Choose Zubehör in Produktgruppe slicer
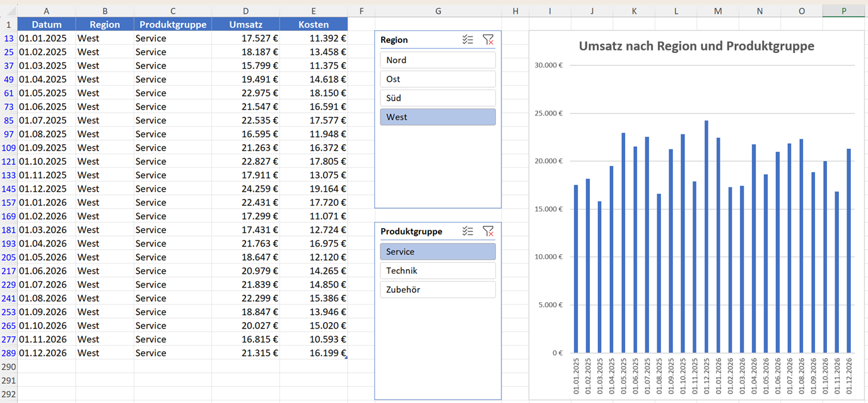Screen dimensions: 868x403 (438, 289)
